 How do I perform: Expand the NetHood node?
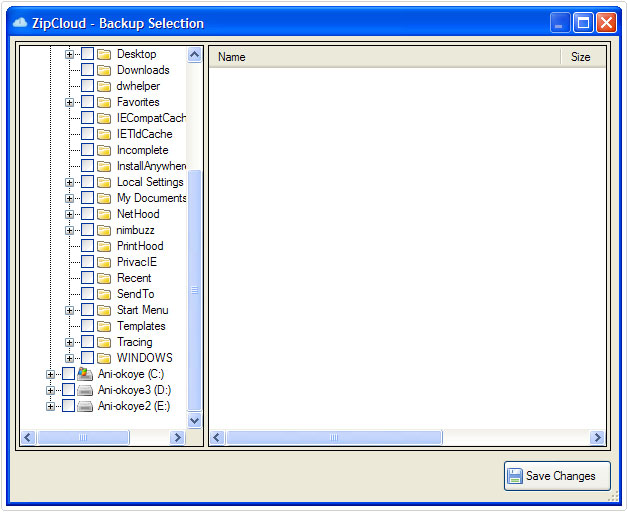tap(69, 214)
